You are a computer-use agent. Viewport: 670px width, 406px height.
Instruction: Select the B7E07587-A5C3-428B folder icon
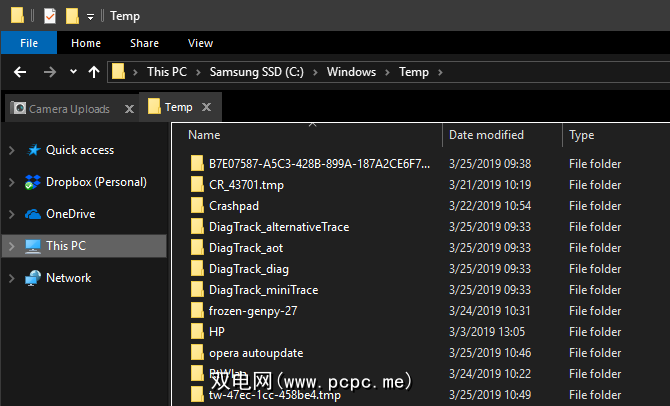(x=197, y=163)
